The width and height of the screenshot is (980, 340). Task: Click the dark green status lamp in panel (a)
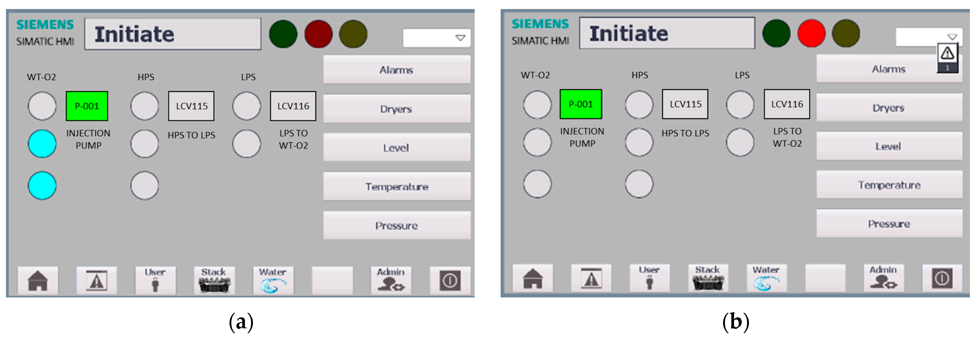(283, 34)
